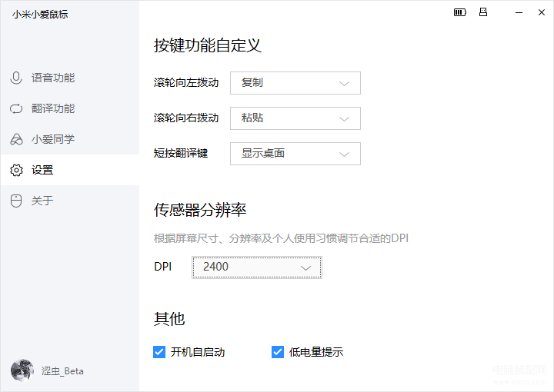Open the 语音功能 page
The height and width of the screenshot is (392, 554).
70,78
